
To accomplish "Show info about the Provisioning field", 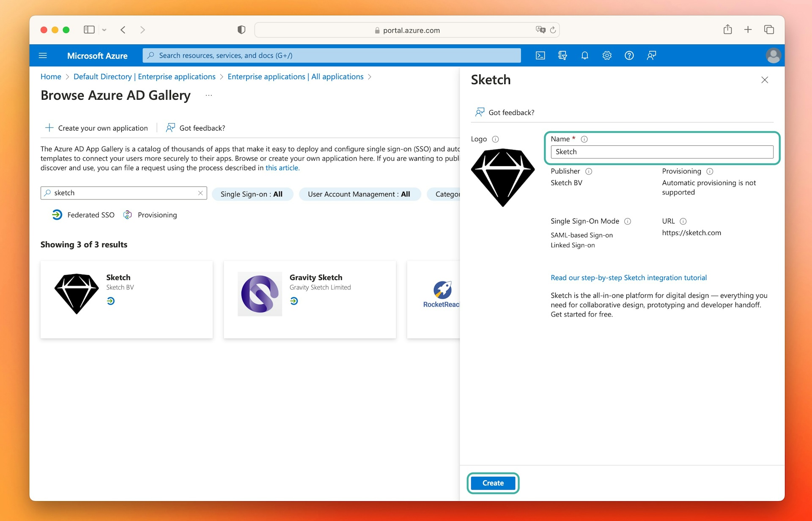I will 710,171.
